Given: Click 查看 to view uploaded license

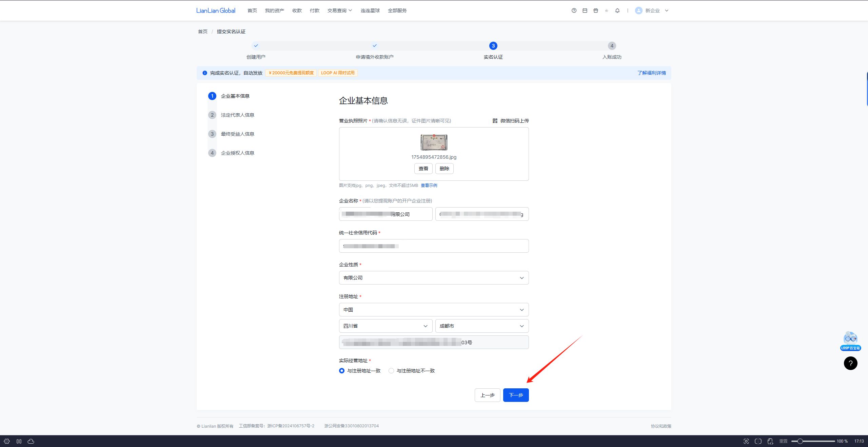Looking at the screenshot, I should [423, 169].
